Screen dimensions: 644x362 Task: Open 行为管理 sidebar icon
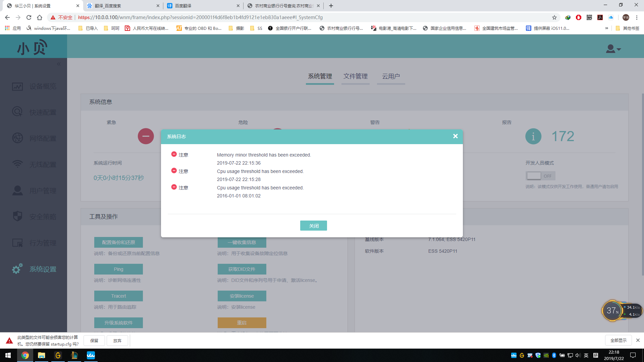[17, 243]
